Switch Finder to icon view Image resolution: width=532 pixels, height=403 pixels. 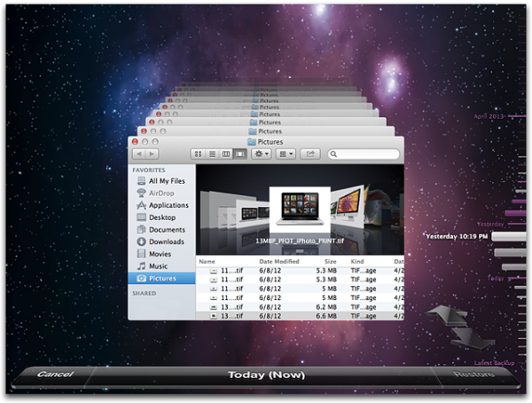pos(198,154)
